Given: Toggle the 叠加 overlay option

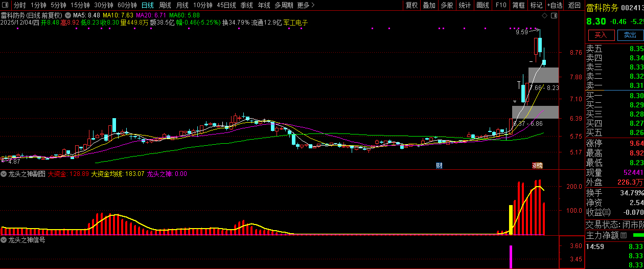Looking at the screenshot, I should tap(429, 5).
